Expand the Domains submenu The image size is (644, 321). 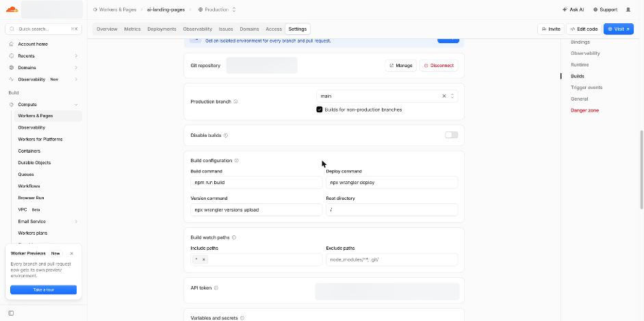click(x=76, y=68)
